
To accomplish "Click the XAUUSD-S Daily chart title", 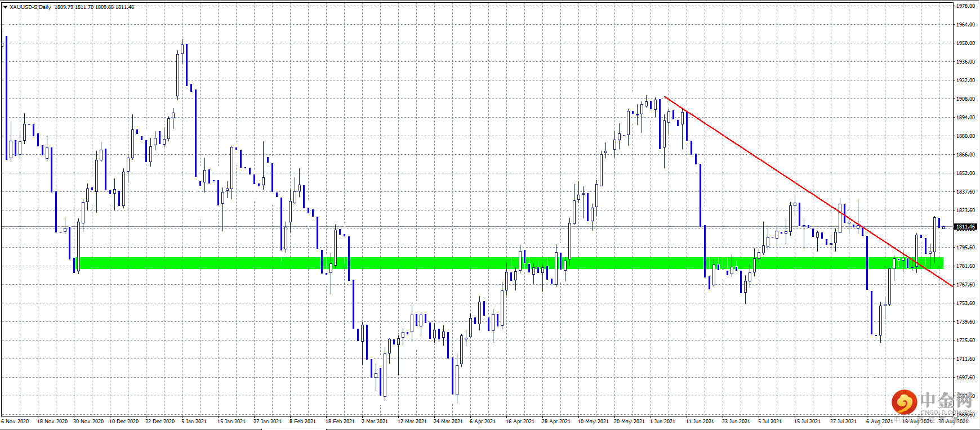I will [30, 7].
